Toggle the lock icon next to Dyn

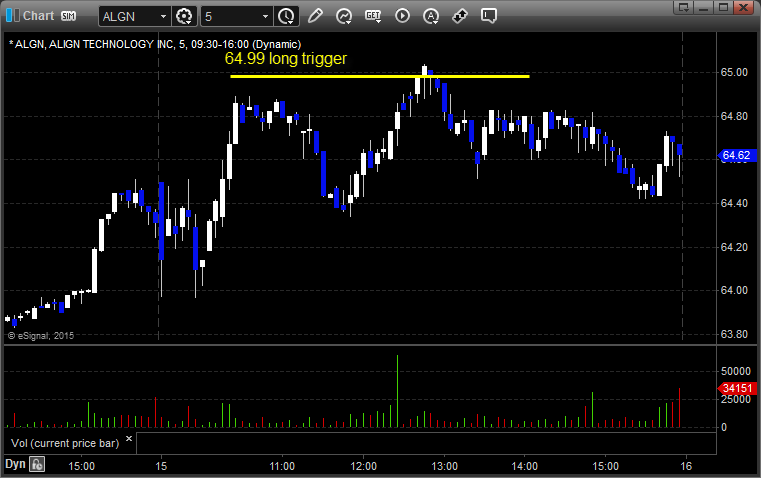37,464
